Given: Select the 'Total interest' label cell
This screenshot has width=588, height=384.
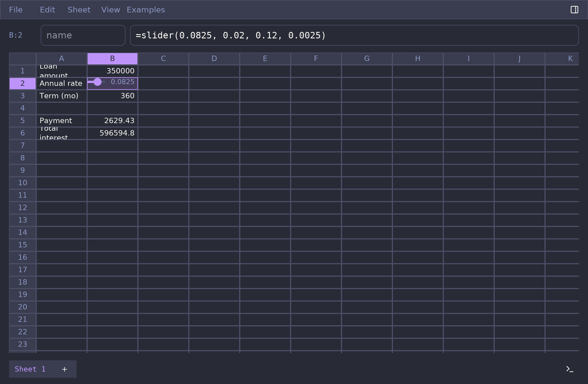Looking at the screenshot, I should tap(62, 133).
